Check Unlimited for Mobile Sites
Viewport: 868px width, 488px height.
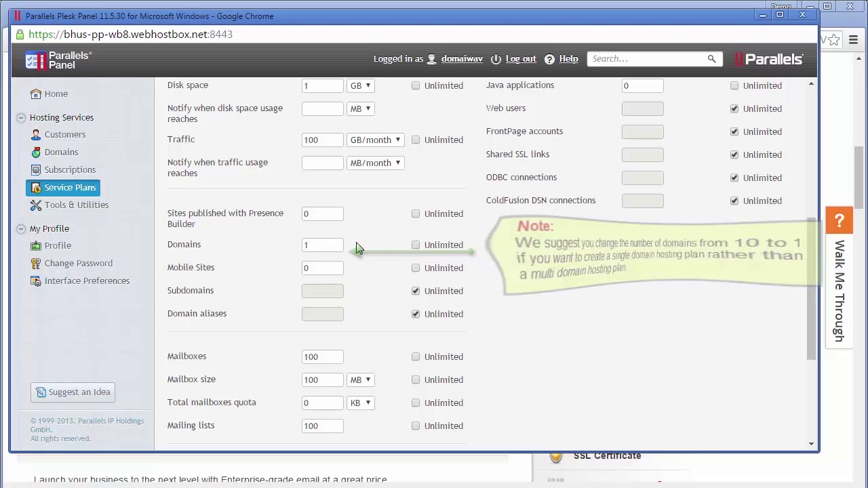click(x=416, y=268)
